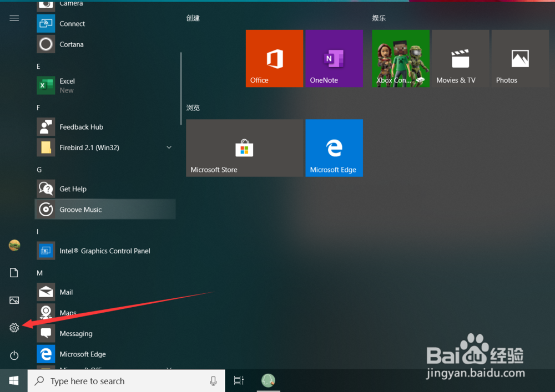Click the OneNote tile
Screen dimensions: 555x392
[x=334, y=58]
